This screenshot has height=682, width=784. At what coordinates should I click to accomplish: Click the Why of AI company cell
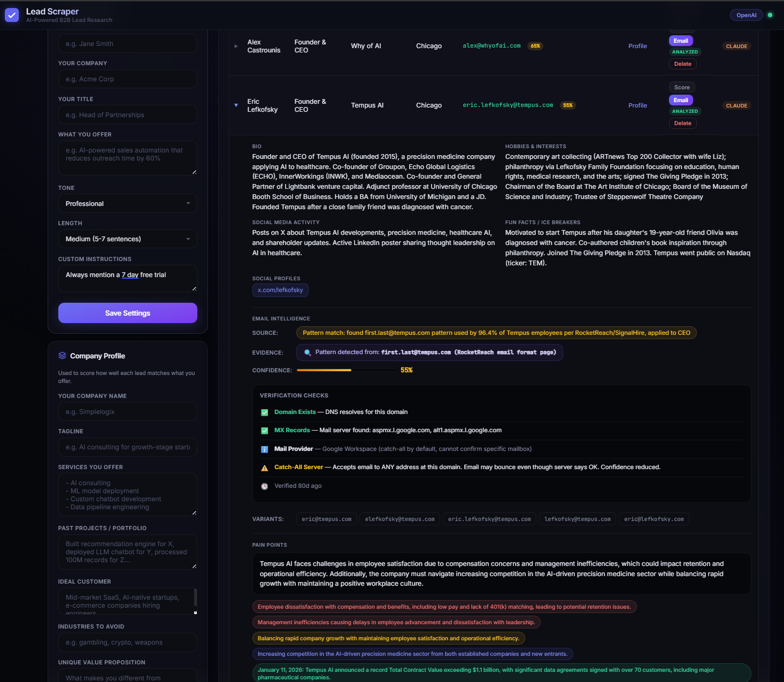coord(366,46)
